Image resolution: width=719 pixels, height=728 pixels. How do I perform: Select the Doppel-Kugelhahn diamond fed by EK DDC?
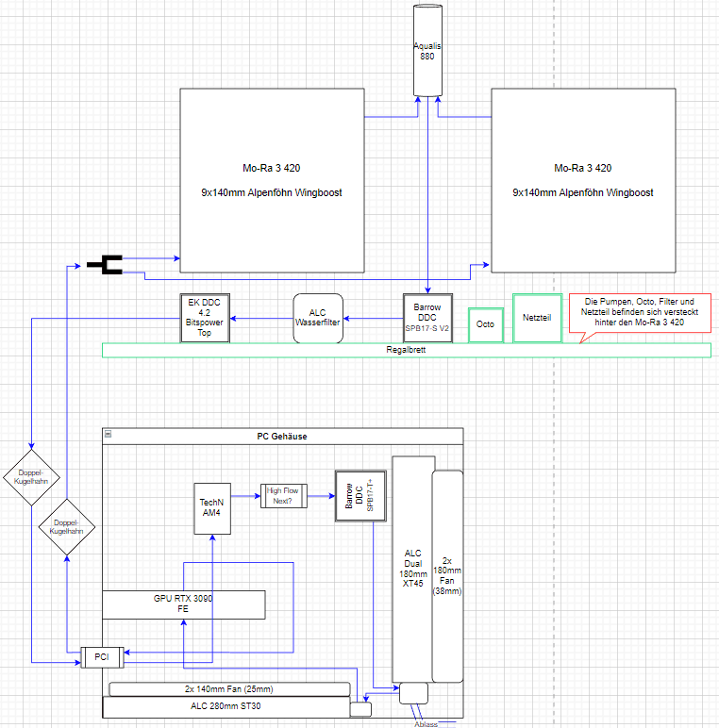click(x=31, y=477)
